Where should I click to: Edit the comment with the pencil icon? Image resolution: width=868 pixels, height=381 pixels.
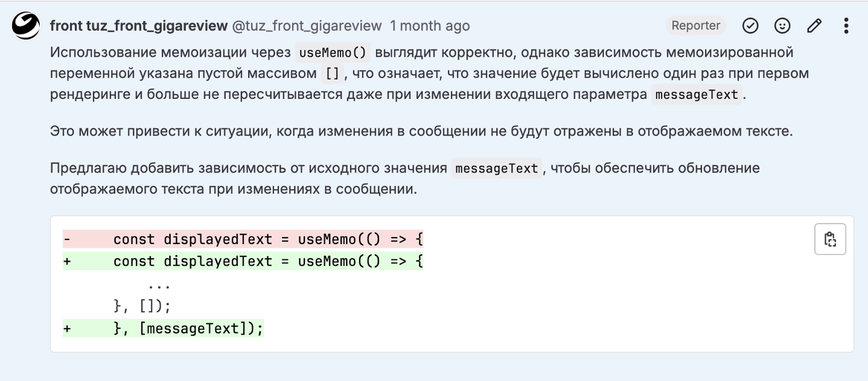pos(814,26)
